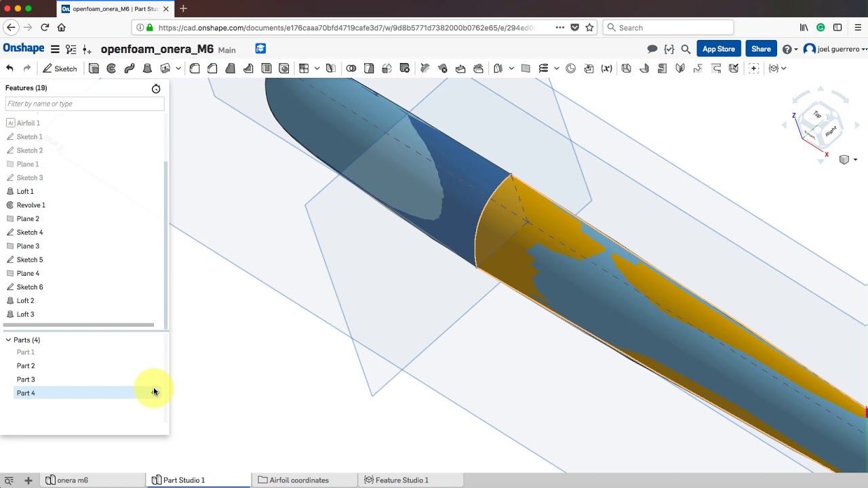The height and width of the screenshot is (488, 868).
Task: Click the Filter by name or type field
Action: click(x=84, y=104)
